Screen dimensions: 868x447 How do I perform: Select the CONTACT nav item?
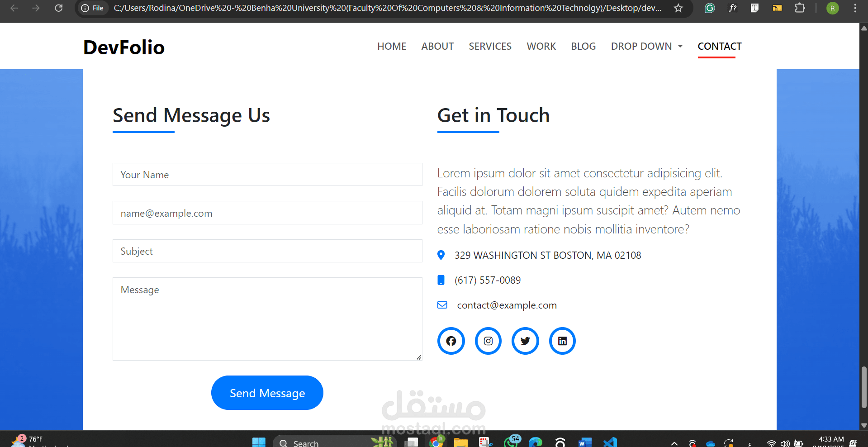click(x=720, y=46)
